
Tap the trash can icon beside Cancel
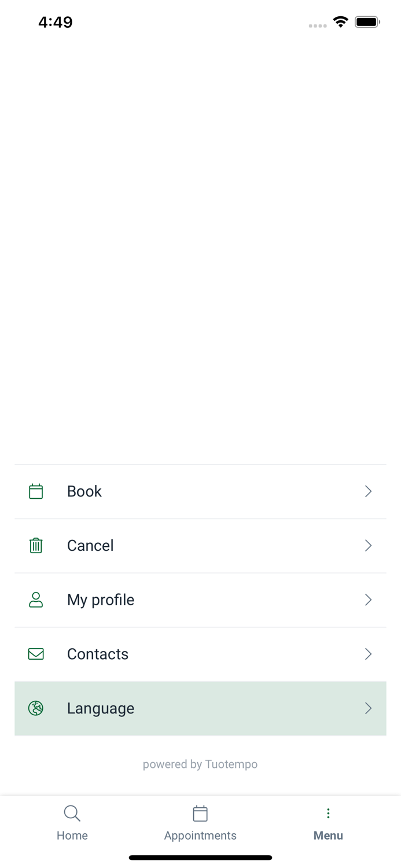[x=36, y=546]
